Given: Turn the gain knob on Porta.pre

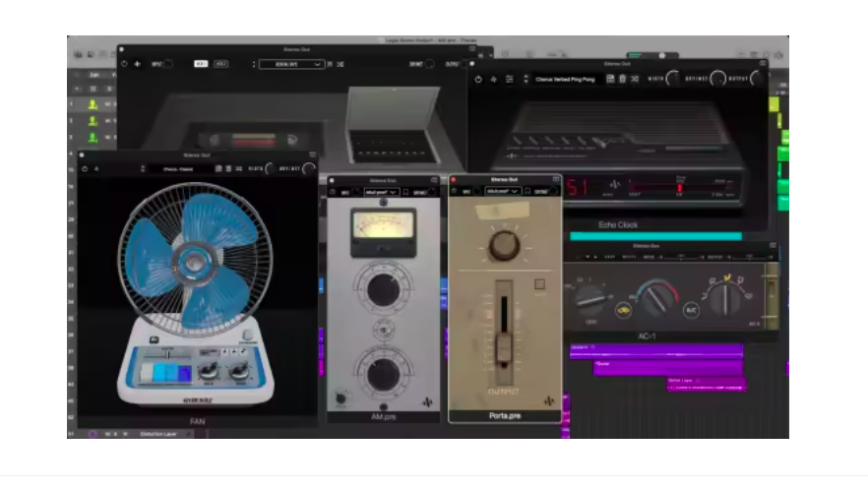Looking at the screenshot, I should coord(504,246).
